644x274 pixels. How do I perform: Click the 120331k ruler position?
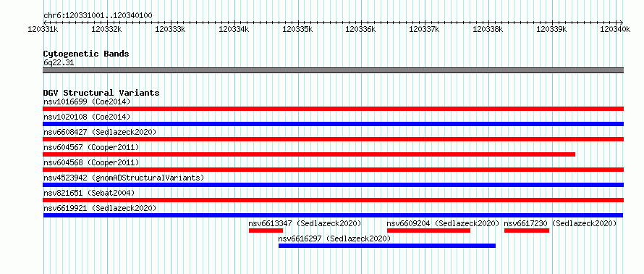[x=43, y=29]
